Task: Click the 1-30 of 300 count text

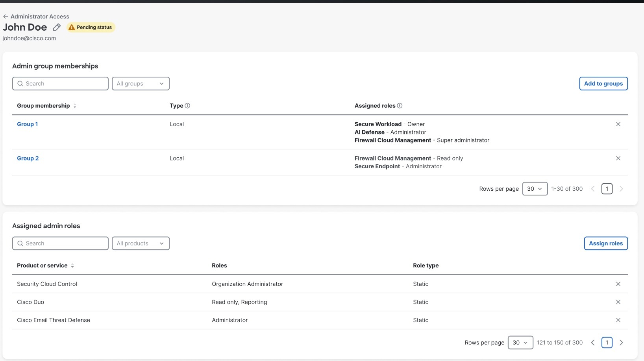Action: [567, 189]
